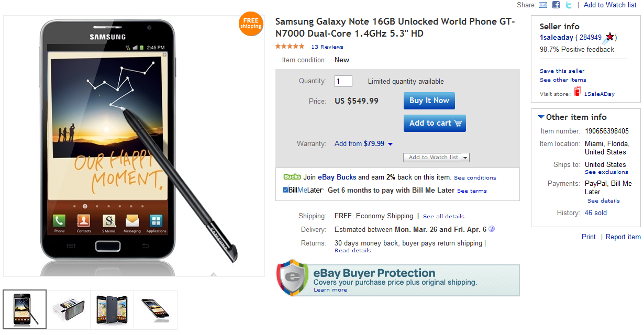Expand the Add to Watch list dropdown arrow
This screenshot has width=644, height=335.
click(x=466, y=158)
